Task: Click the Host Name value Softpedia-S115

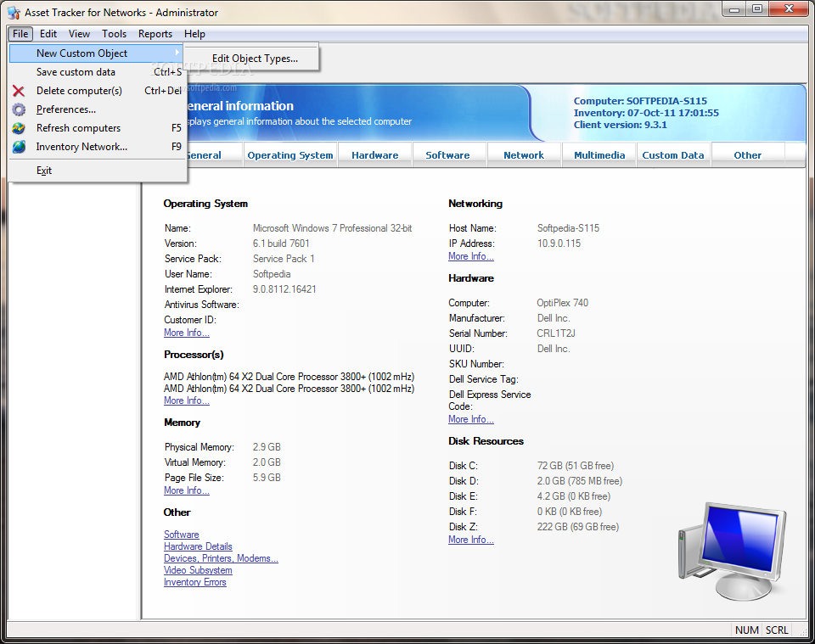Action: (x=568, y=228)
